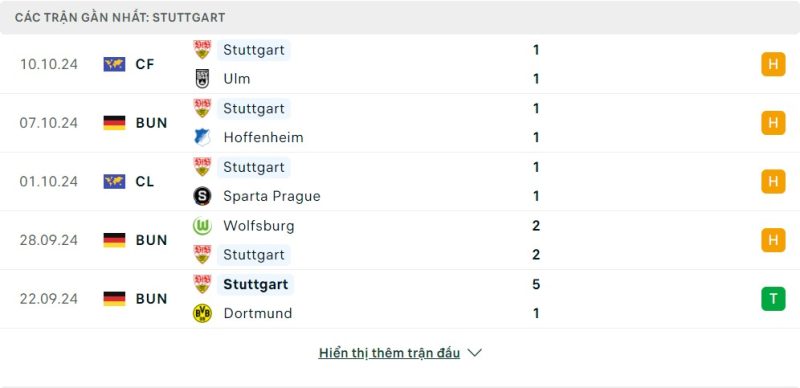Click the world flag icon next to CF

pos(114,64)
